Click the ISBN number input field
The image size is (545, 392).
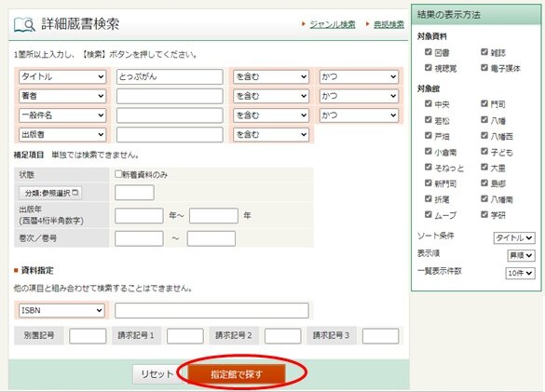click(x=211, y=310)
